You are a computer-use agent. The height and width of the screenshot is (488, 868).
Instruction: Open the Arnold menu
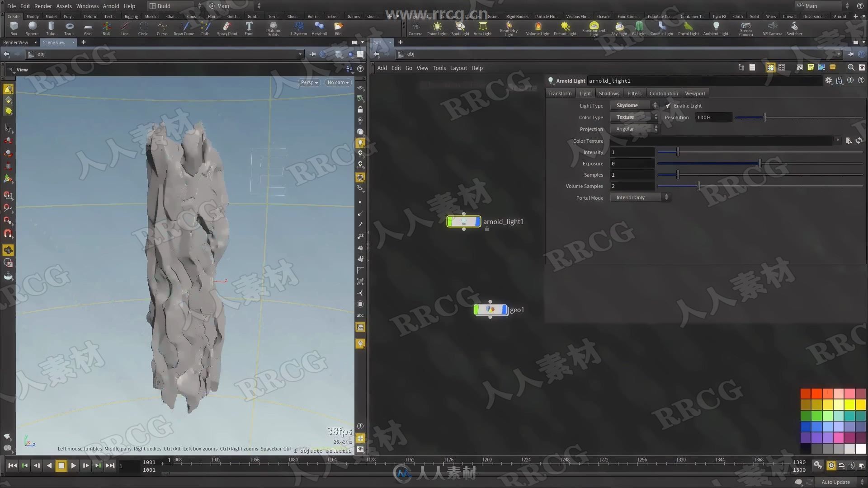[110, 6]
